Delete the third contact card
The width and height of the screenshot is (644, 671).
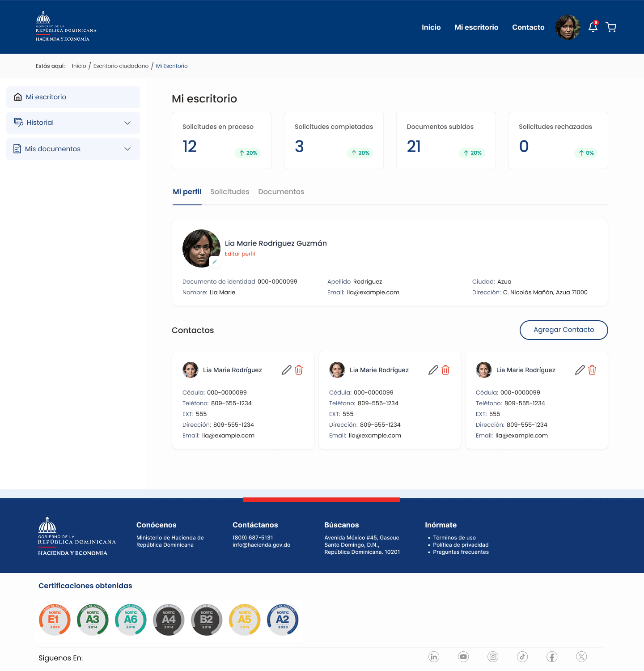point(592,370)
